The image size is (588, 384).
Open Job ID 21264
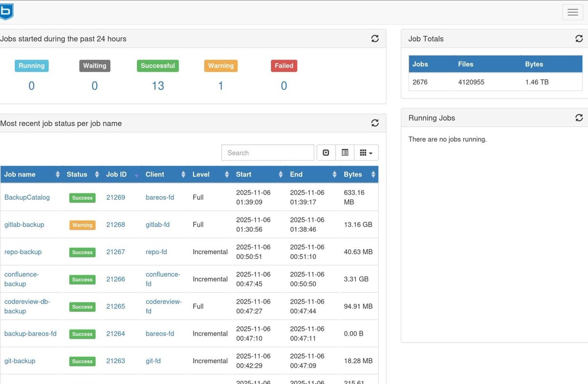coord(116,334)
